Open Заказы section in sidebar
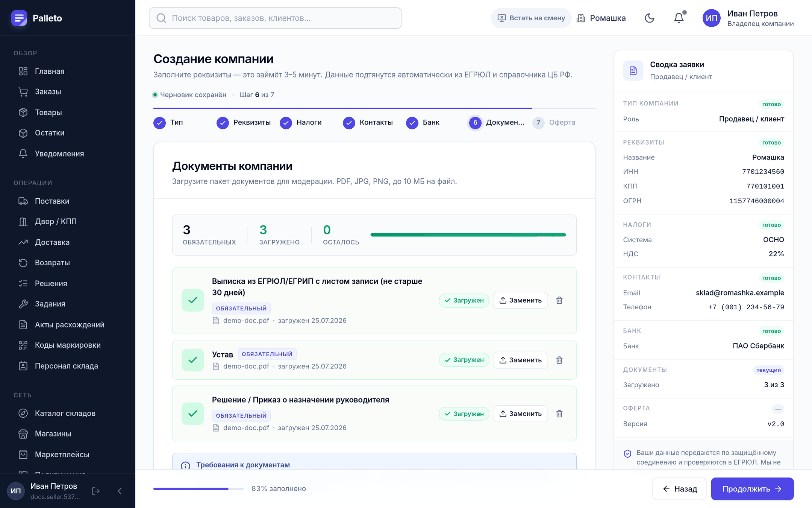This screenshot has height=508, width=812. tap(68, 91)
